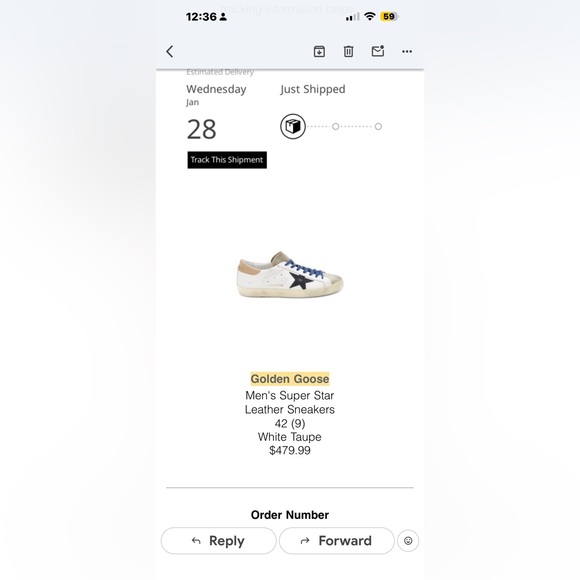Mark email as unread via envelope icon
This screenshot has height=580, width=580.
pyautogui.click(x=378, y=51)
